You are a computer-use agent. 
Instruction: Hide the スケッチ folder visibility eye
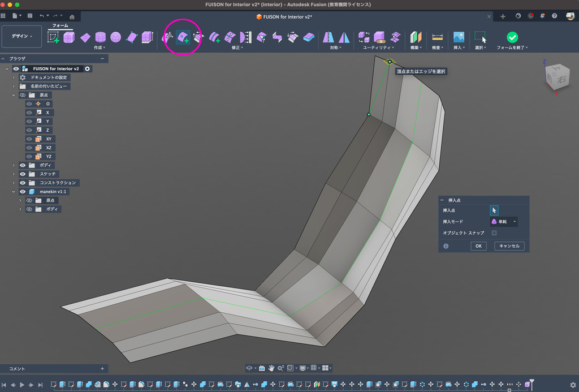coord(23,174)
